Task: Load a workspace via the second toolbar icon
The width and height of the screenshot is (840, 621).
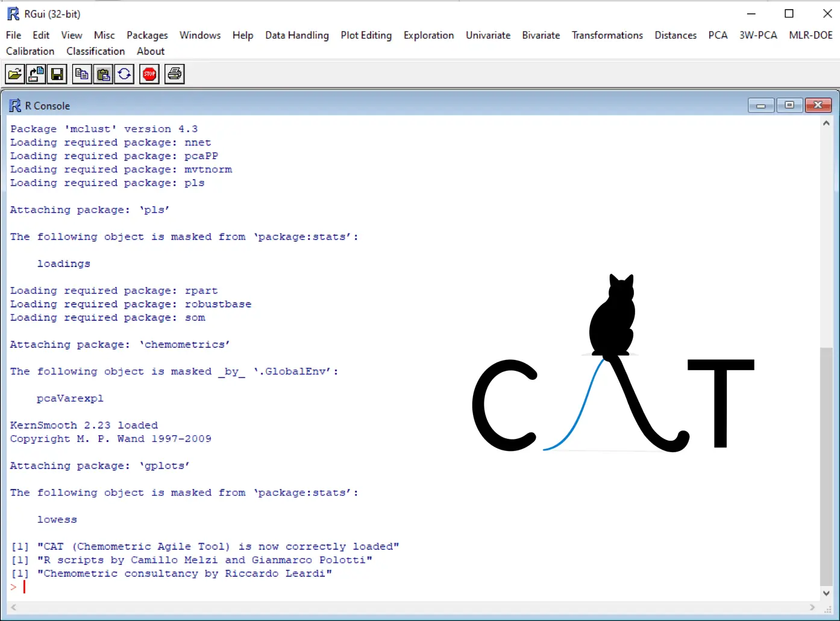Action: click(x=36, y=74)
